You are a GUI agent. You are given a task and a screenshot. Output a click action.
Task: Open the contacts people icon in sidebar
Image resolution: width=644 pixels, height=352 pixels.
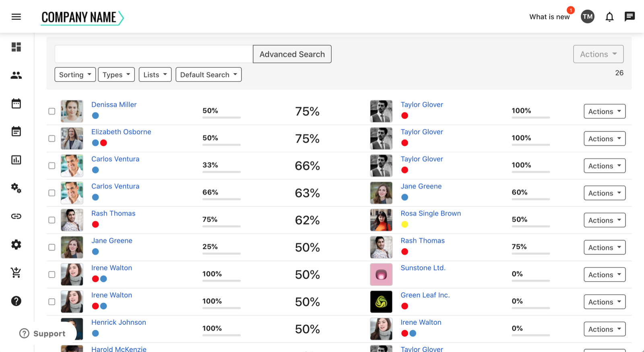[x=16, y=75]
